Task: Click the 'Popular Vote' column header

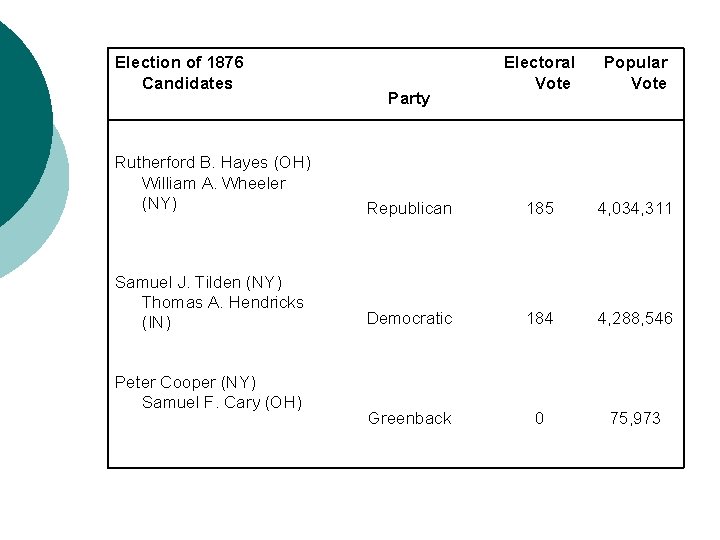Action: pos(635,73)
